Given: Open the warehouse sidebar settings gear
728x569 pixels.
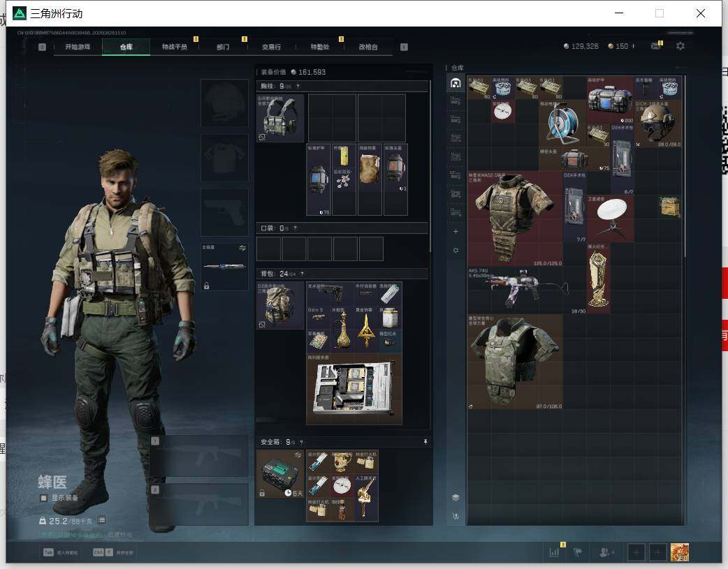Looking at the screenshot, I should pyautogui.click(x=456, y=250).
